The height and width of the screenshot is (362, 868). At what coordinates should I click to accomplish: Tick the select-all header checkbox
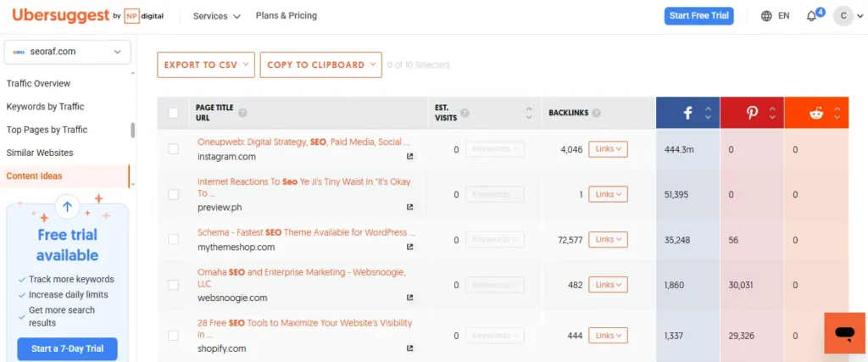[173, 113]
